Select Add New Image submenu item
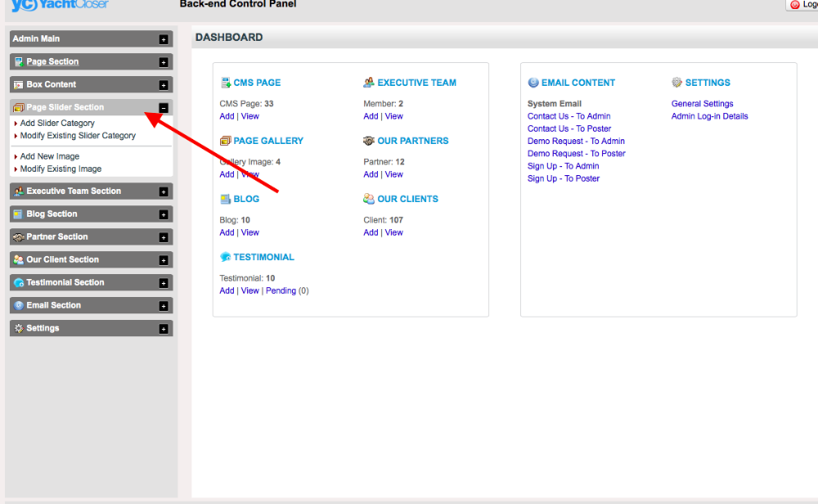Viewport: 818px width, 504px height. pos(50,156)
